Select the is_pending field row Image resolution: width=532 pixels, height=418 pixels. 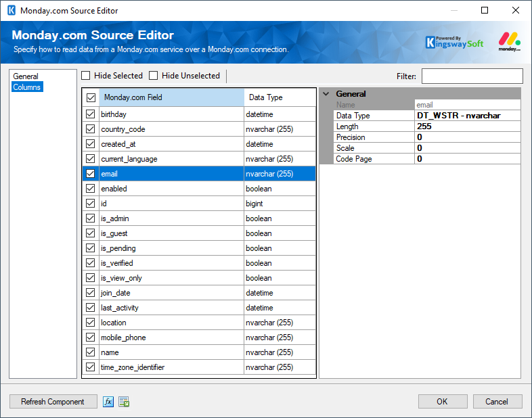pos(199,248)
